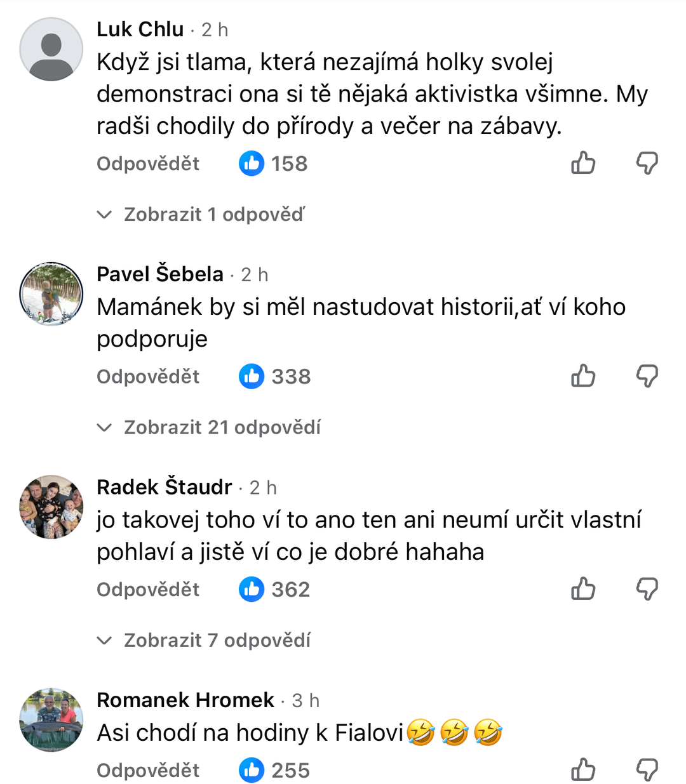The height and width of the screenshot is (784, 686).
Task: Reply to Luk Chlu via Odpovědět
Action: 148,164
